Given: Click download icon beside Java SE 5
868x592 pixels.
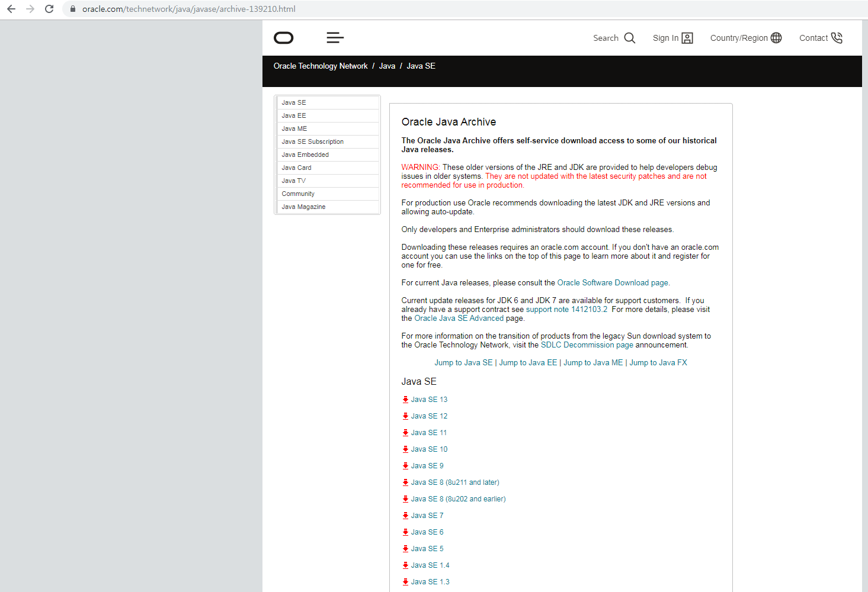Looking at the screenshot, I should pyautogui.click(x=405, y=549).
